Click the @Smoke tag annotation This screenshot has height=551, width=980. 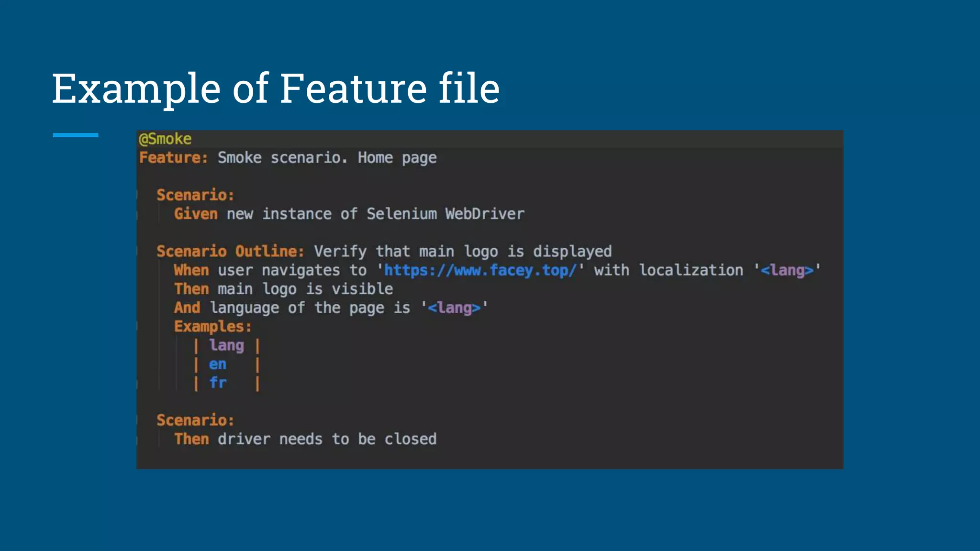click(165, 139)
